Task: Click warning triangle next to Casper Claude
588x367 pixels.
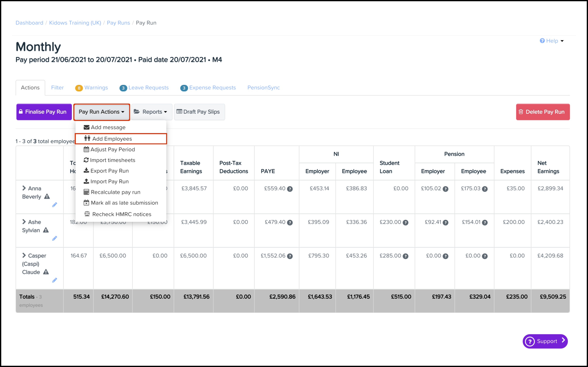Action: pyautogui.click(x=46, y=272)
